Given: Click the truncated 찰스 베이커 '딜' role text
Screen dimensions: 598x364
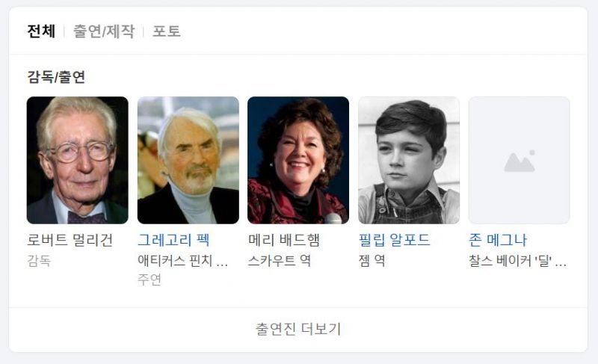Looking at the screenshot, I should pyautogui.click(x=517, y=261).
